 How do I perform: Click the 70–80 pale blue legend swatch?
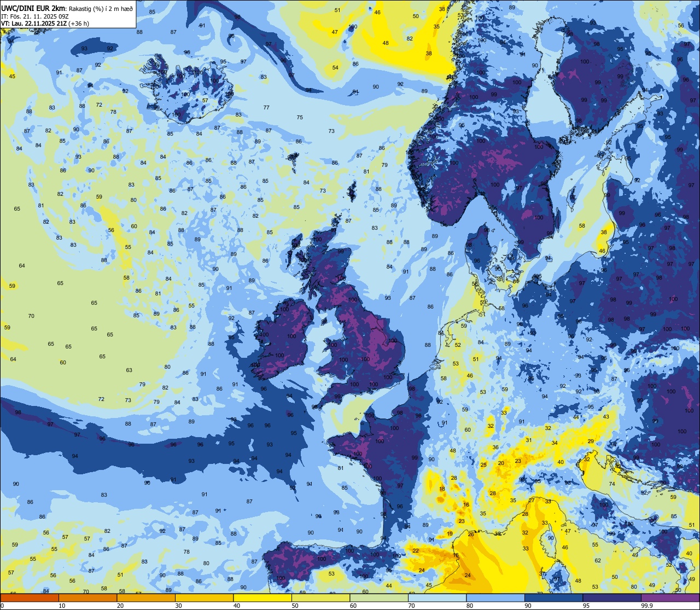[437, 598]
